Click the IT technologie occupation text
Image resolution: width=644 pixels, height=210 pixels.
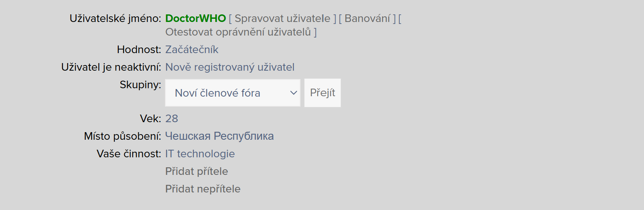pyautogui.click(x=200, y=154)
